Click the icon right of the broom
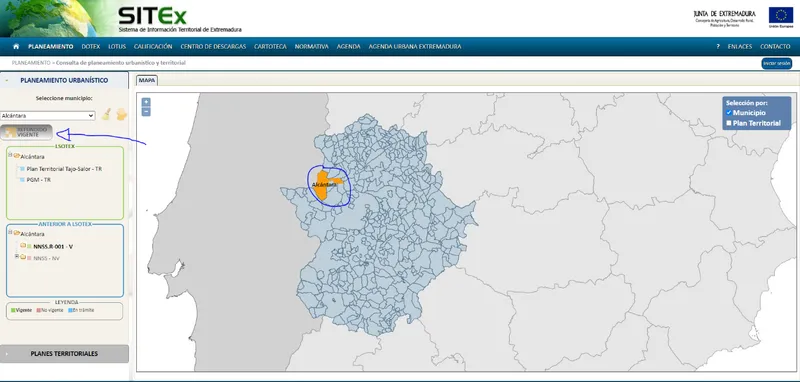This screenshot has width=800, height=382. point(121,114)
